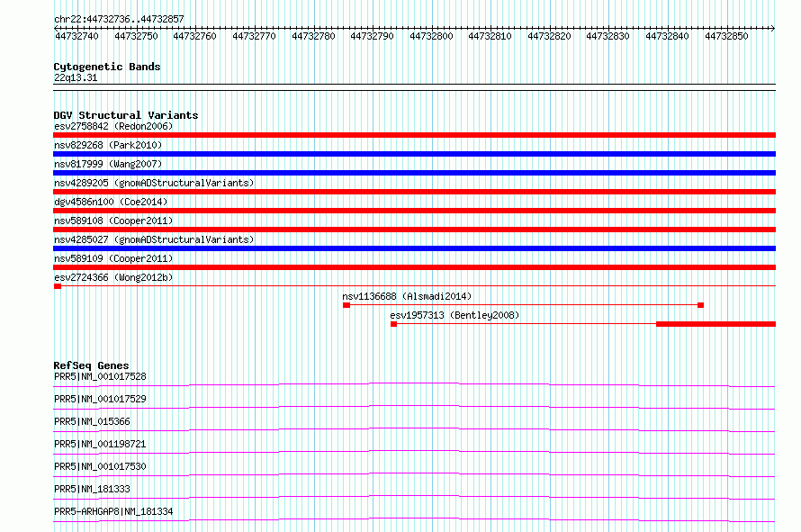Image resolution: width=801 pixels, height=532 pixels.
Task: Click the PRR5|NM_001017528 gene label
Action: point(100,376)
